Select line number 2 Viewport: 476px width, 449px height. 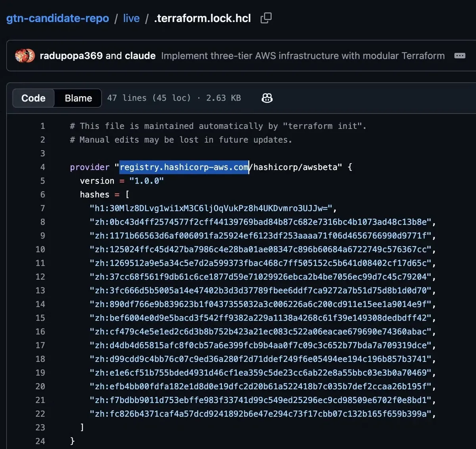(43, 139)
